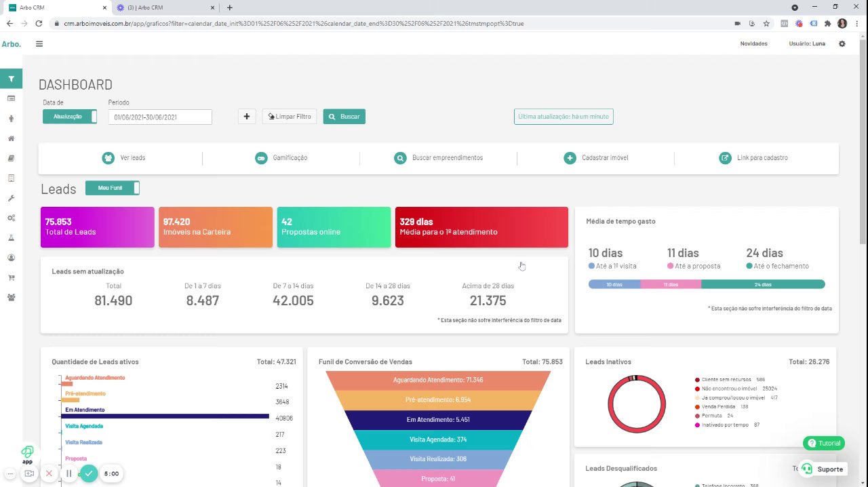Toggle the hamburger menu icon
The height and width of the screenshot is (487, 868).
pos(39,43)
